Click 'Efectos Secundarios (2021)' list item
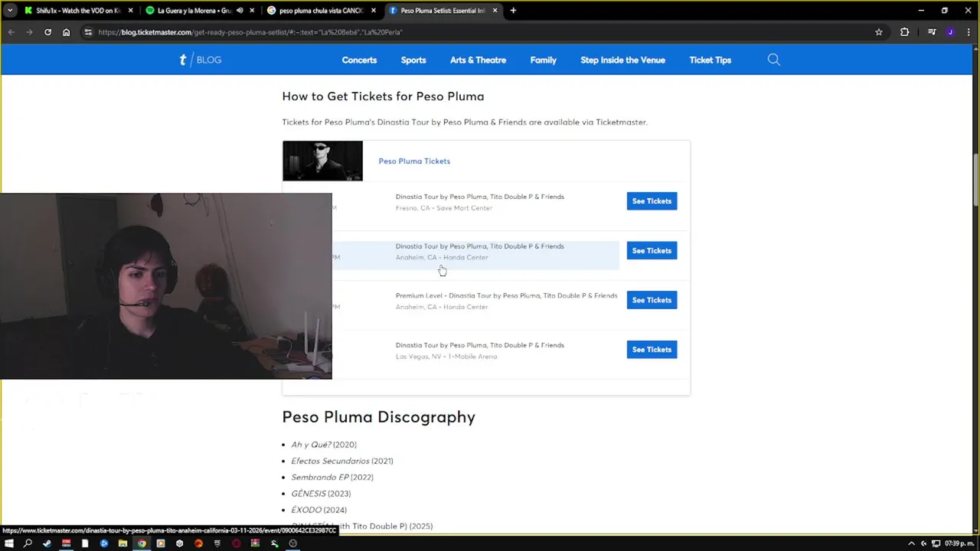The image size is (980, 551). point(341,461)
